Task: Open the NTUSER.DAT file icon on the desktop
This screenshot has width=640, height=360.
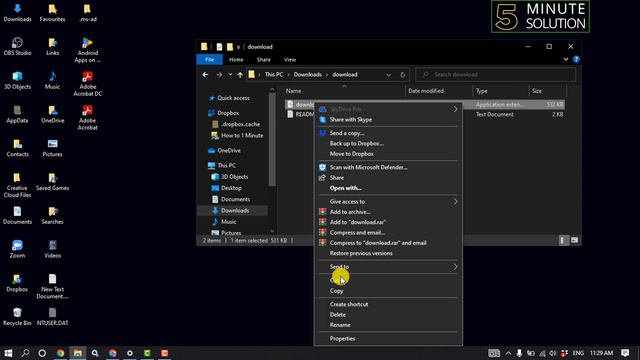Action: [52, 317]
